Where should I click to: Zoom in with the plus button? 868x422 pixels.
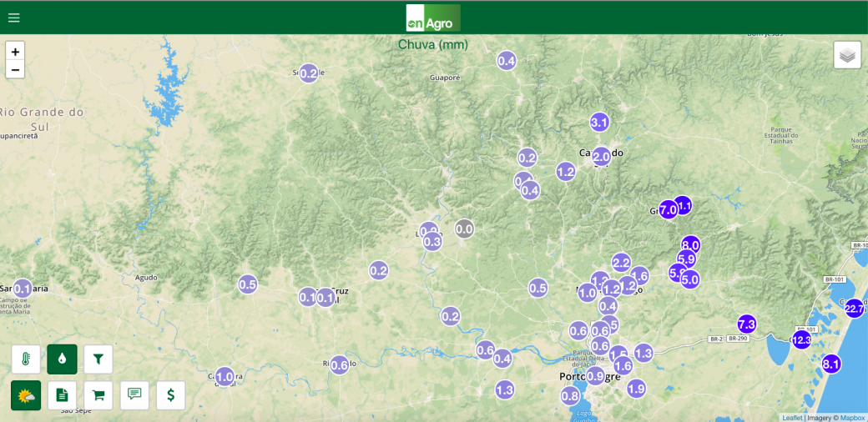point(15,52)
